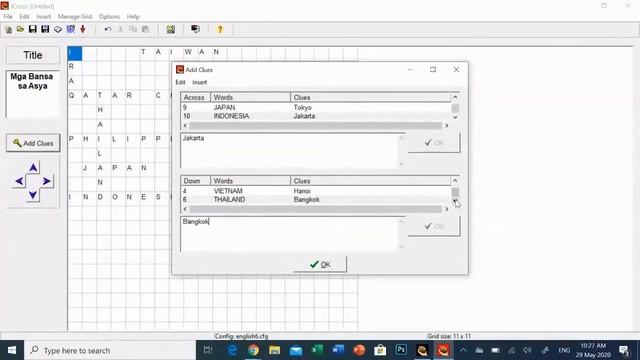The image size is (640, 360).
Task: Shift grid down with the down arrow
Action: 33,195
